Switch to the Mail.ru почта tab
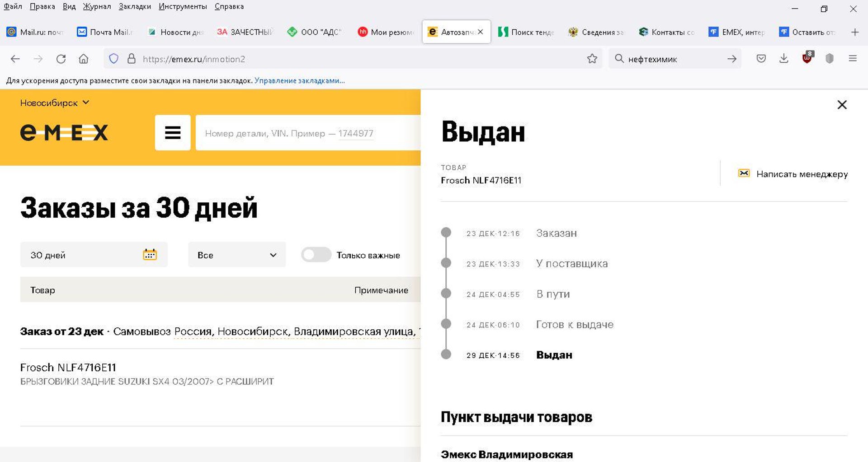 [36, 32]
